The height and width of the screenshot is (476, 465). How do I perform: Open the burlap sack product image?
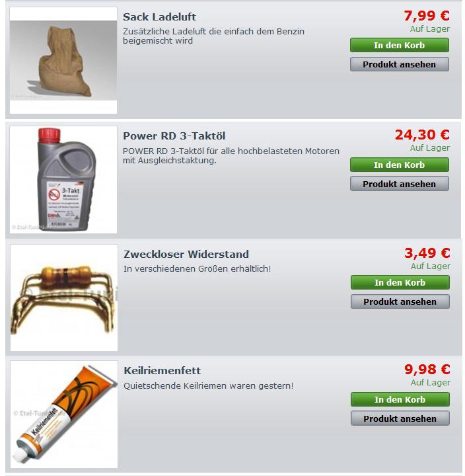[63, 60]
